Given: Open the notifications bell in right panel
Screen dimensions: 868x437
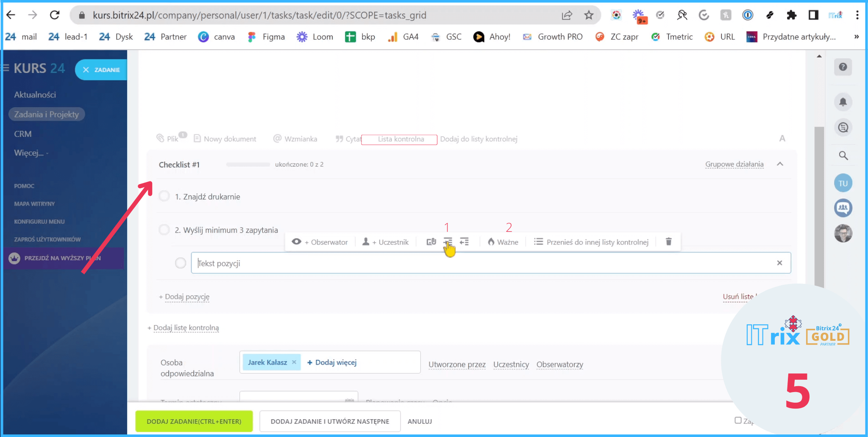Looking at the screenshot, I should click(843, 102).
